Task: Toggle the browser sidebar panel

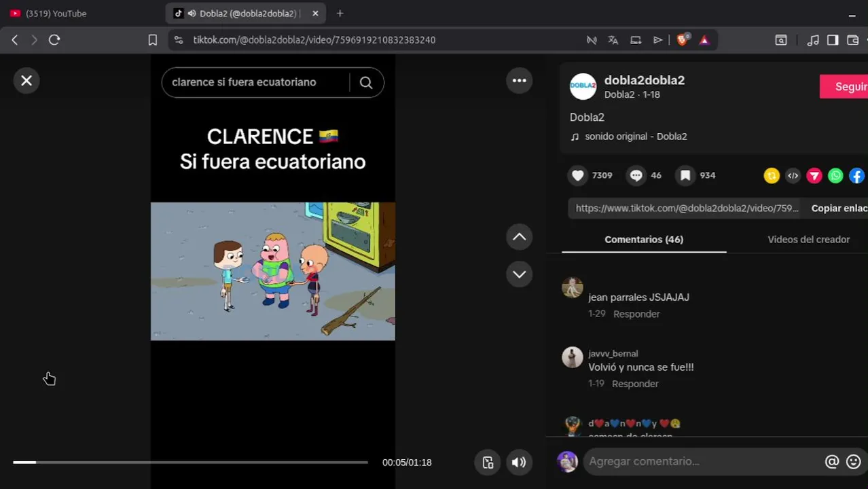Action: pos(833,40)
